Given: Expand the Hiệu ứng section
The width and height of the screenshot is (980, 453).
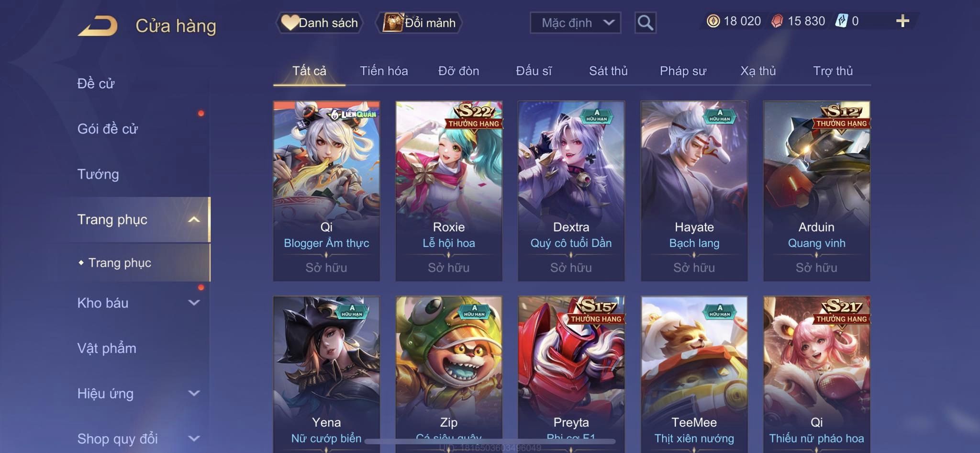Looking at the screenshot, I should tap(194, 393).
